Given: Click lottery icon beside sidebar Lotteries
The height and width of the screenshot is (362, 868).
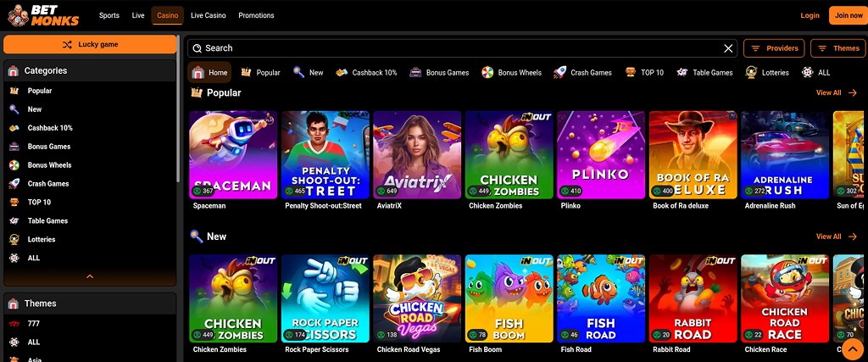Looking at the screenshot, I should click(14, 240).
